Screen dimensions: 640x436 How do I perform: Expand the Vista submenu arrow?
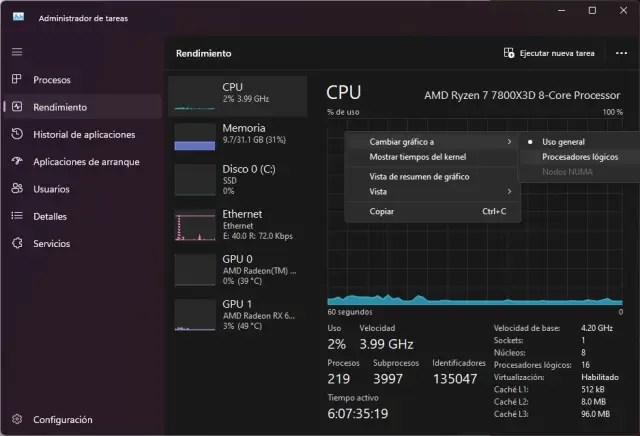click(x=509, y=191)
